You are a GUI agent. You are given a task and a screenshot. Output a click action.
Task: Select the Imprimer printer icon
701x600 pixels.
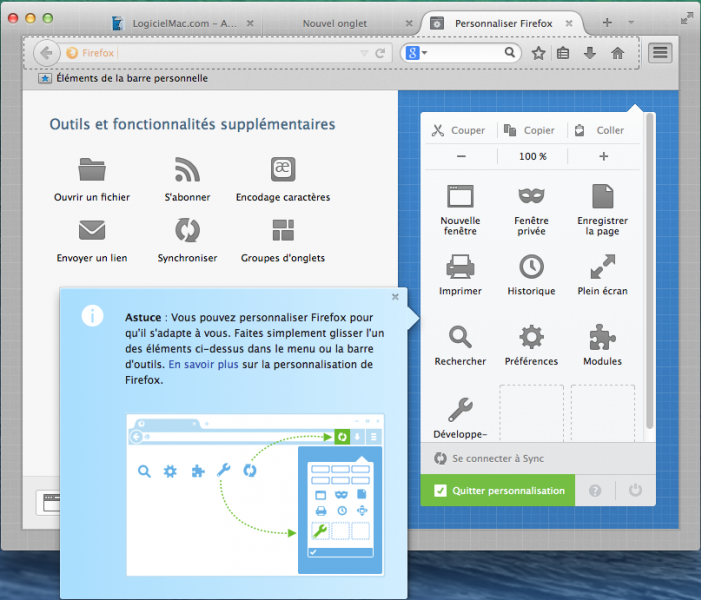point(460,266)
